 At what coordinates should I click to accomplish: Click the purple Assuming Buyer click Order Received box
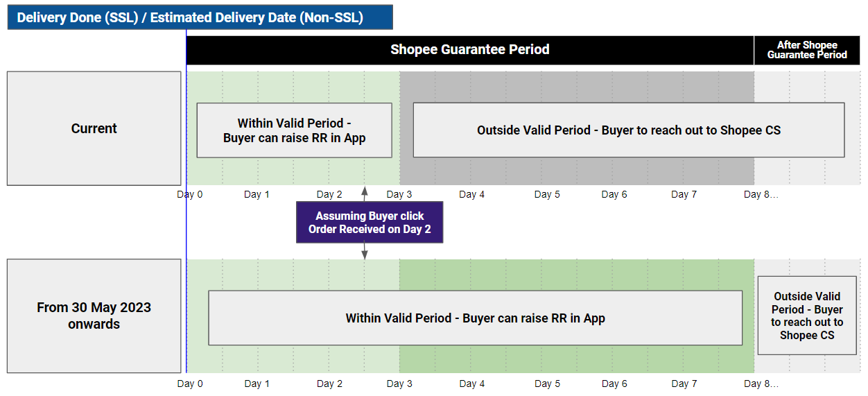point(369,223)
